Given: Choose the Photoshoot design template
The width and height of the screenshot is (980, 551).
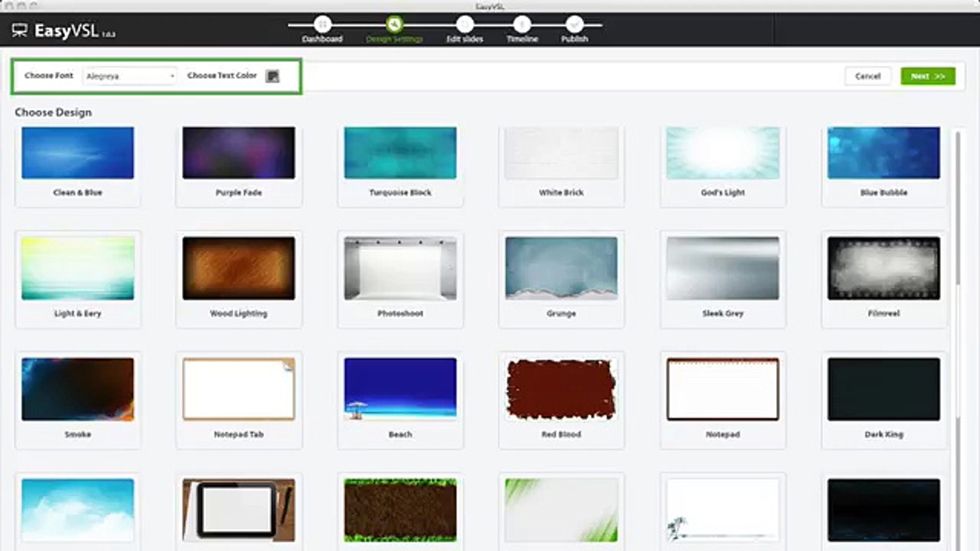Looking at the screenshot, I should tap(400, 269).
